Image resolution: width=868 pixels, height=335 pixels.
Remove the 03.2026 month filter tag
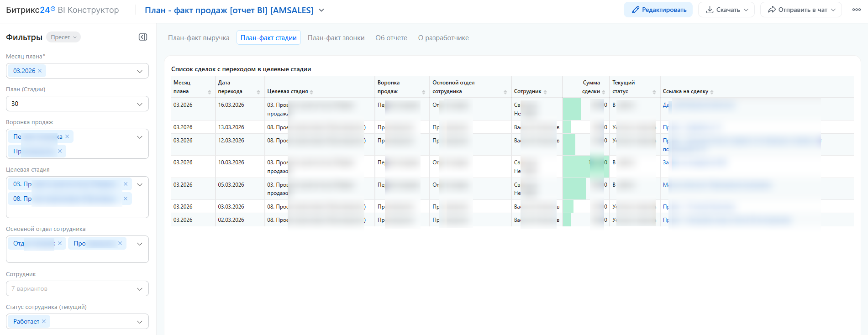40,71
